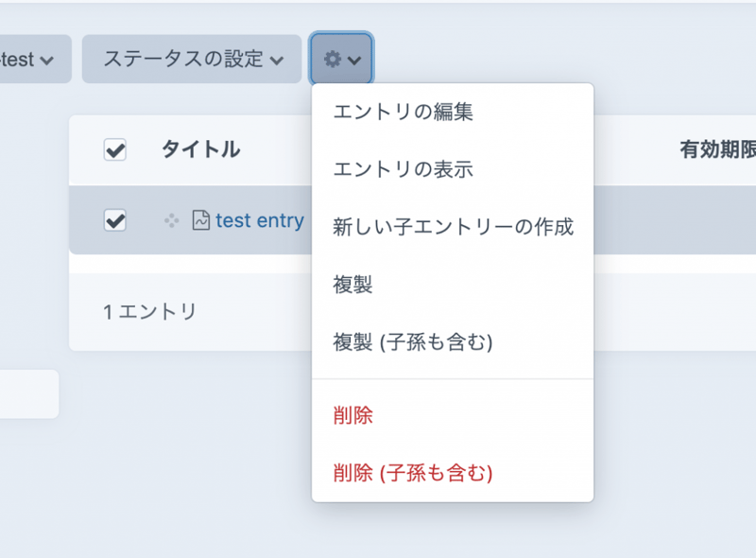Expand the test dropdown at top left
This screenshot has height=558, width=756.
(30, 59)
